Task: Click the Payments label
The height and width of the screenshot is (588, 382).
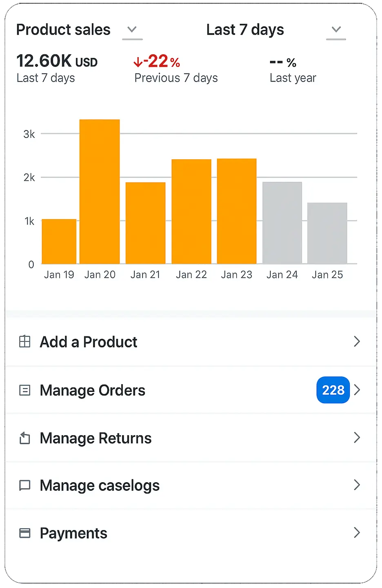Action: (73, 533)
